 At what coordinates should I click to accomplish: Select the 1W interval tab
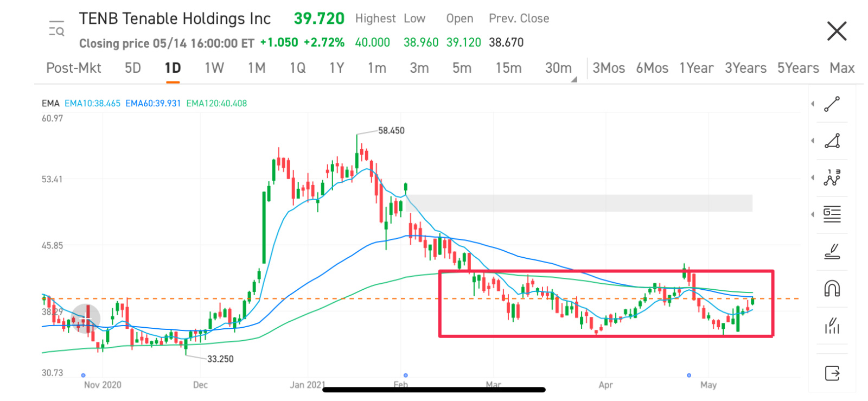click(x=214, y=68)
